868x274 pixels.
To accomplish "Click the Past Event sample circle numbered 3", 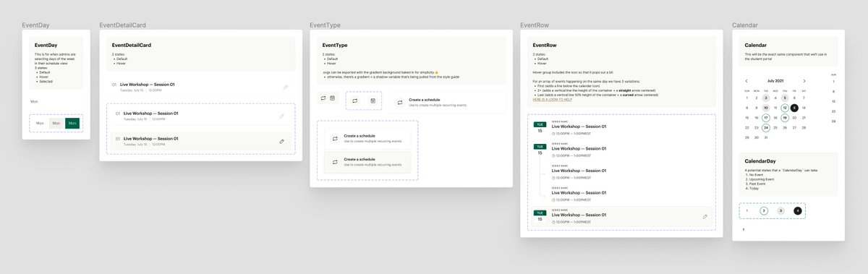I will (x=780, y=210).
